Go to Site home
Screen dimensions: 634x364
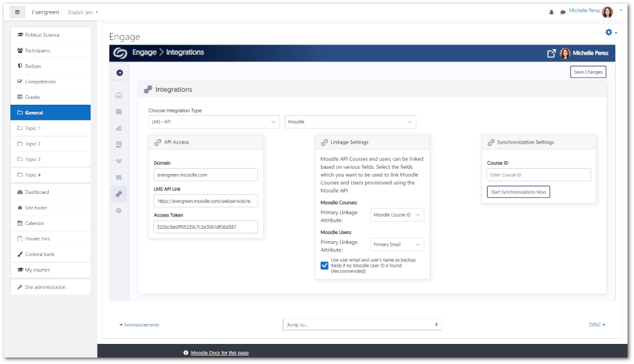pyautogui.click(x=50, y=208)
